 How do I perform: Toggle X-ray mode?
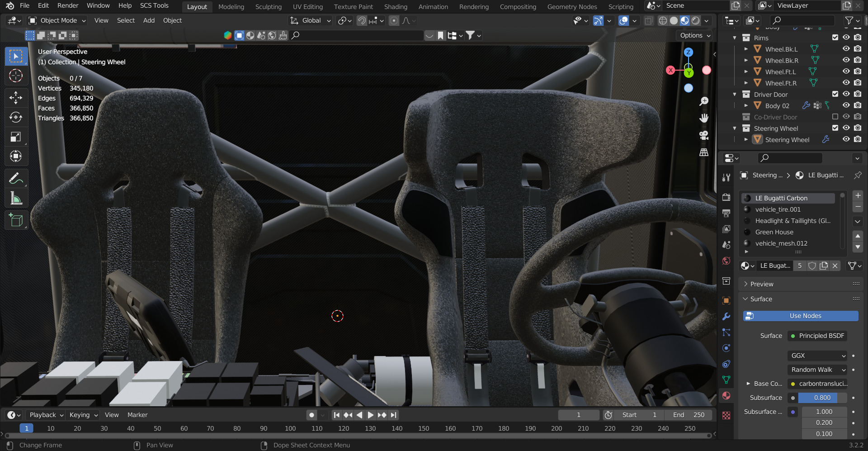point(649,21)
